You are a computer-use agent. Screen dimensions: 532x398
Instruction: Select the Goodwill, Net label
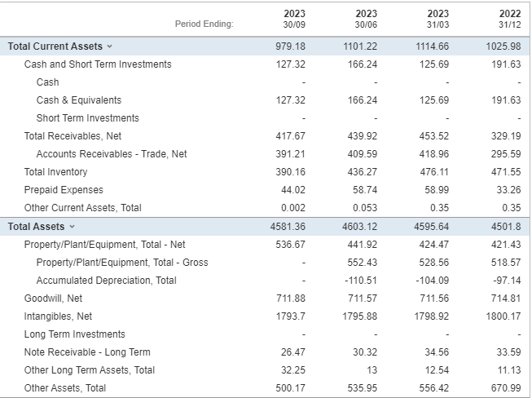tap(53, 298)
